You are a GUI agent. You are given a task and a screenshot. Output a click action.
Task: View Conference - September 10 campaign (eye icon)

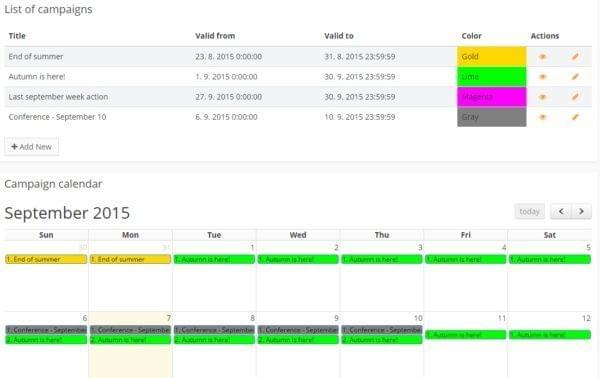click(542, 117)
